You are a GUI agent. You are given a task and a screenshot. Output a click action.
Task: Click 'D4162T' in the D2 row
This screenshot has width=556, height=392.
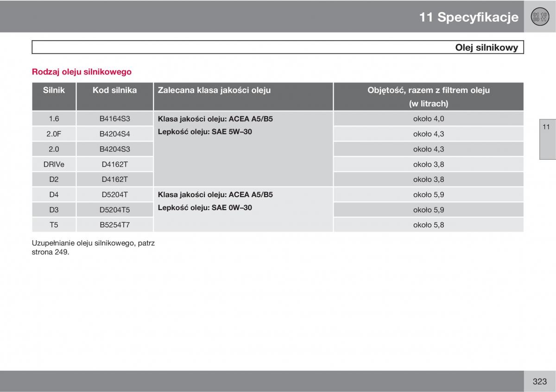pos(114,179)
